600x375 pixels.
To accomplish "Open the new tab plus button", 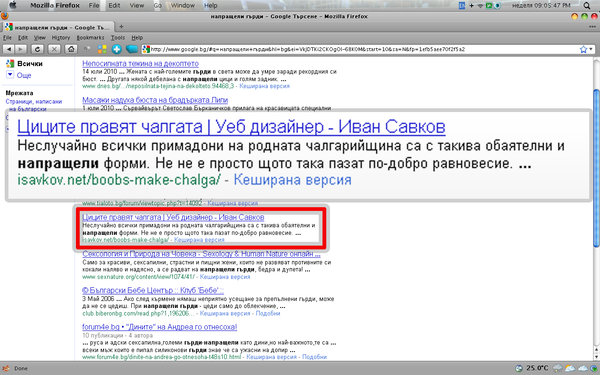I will 121,27.
